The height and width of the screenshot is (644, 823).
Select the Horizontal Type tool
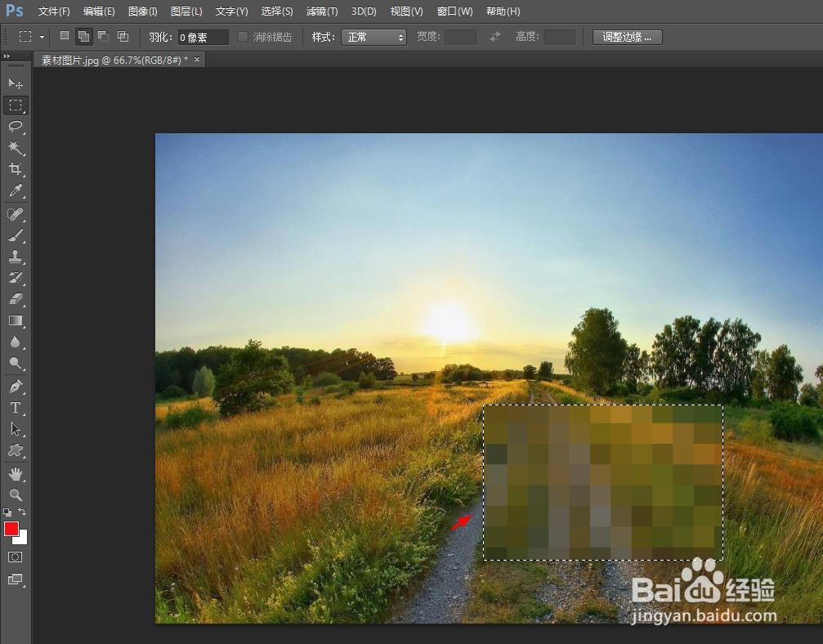pos(15,407)
